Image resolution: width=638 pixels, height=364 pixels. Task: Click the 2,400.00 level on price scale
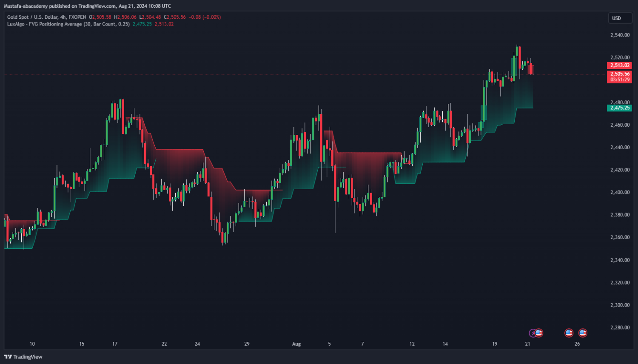pos(620,193)
